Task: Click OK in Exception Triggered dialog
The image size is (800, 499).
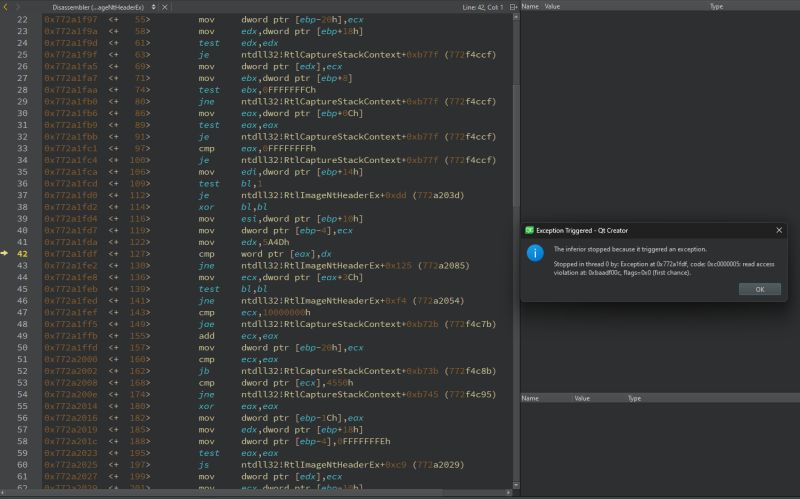Action: pyautogui.click(x=760, y=289)
